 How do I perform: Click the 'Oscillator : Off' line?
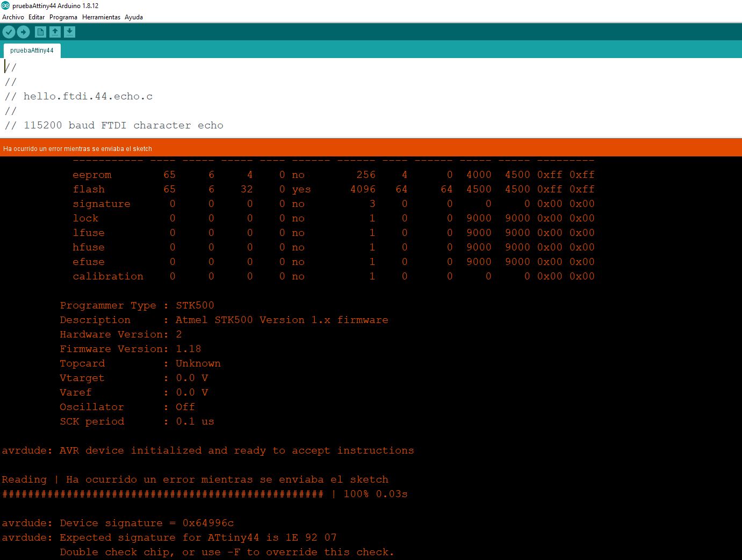coord(127,407)
